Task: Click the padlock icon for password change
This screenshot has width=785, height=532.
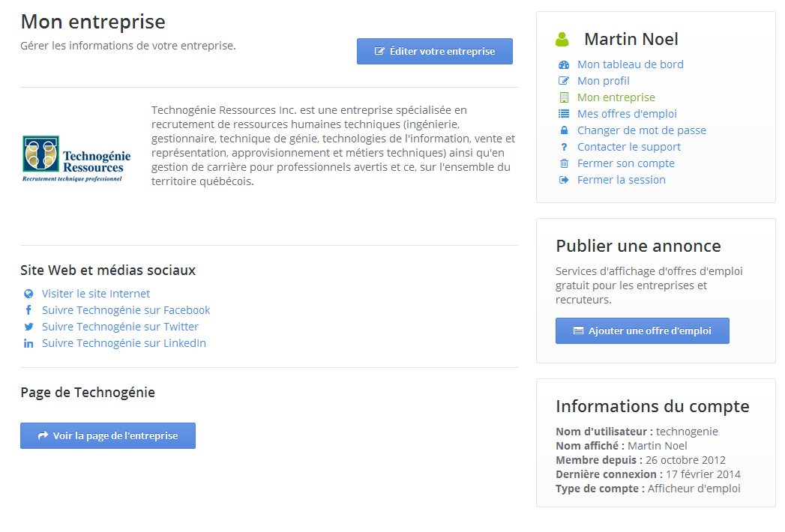Action: 564,130
